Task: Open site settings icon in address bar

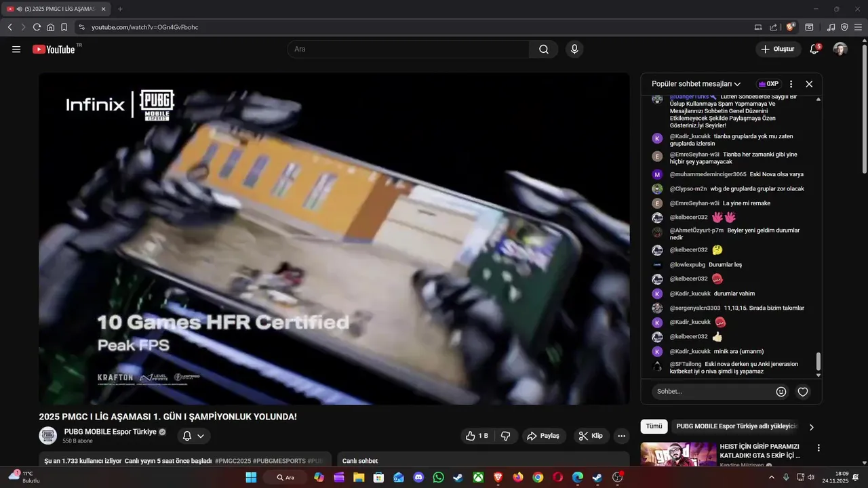Action: (x=81, y=27)
